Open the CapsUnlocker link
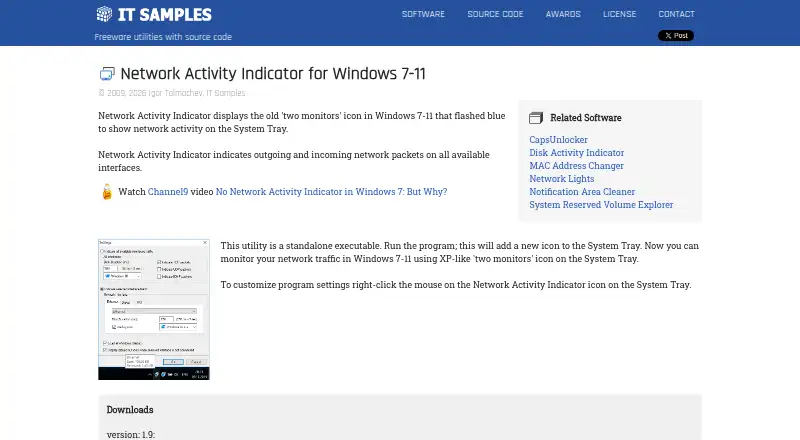The height and width of the screenshot is (440, 800). click(x=558, y=140)
